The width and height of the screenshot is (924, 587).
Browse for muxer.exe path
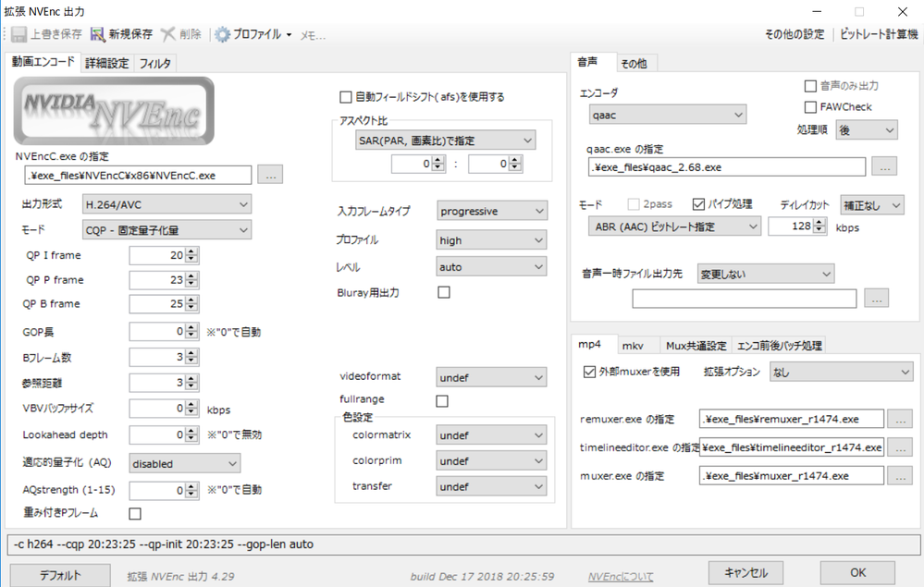[900, 476]
